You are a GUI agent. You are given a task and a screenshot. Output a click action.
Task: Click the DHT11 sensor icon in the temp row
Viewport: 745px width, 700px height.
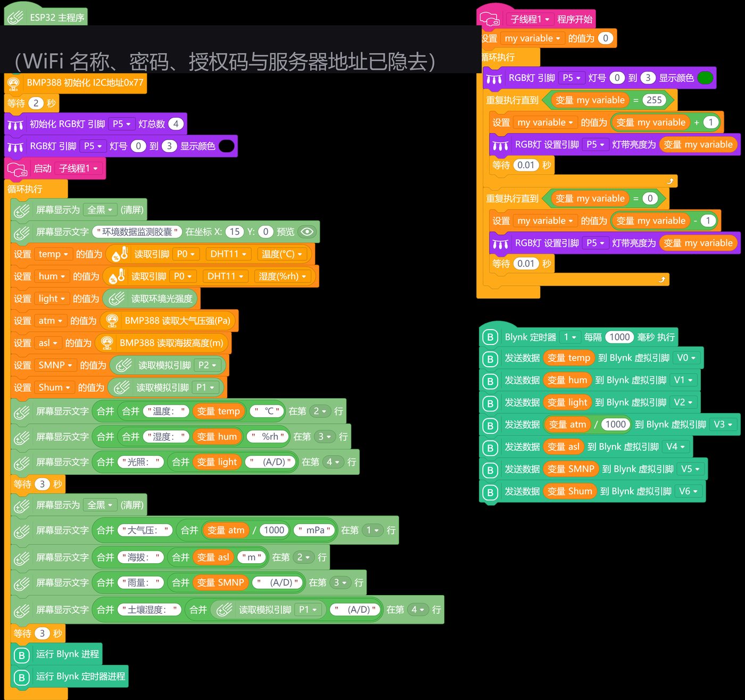pos(120,254)
